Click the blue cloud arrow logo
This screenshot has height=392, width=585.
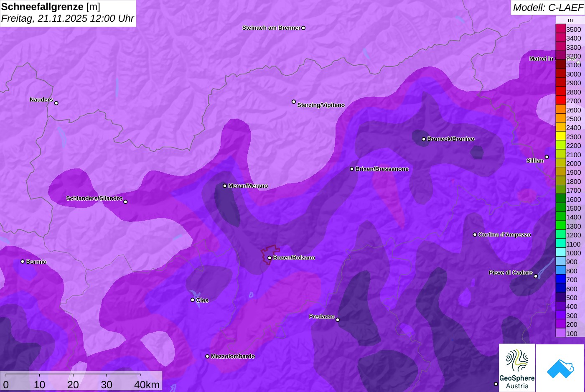tap(560, 368)
